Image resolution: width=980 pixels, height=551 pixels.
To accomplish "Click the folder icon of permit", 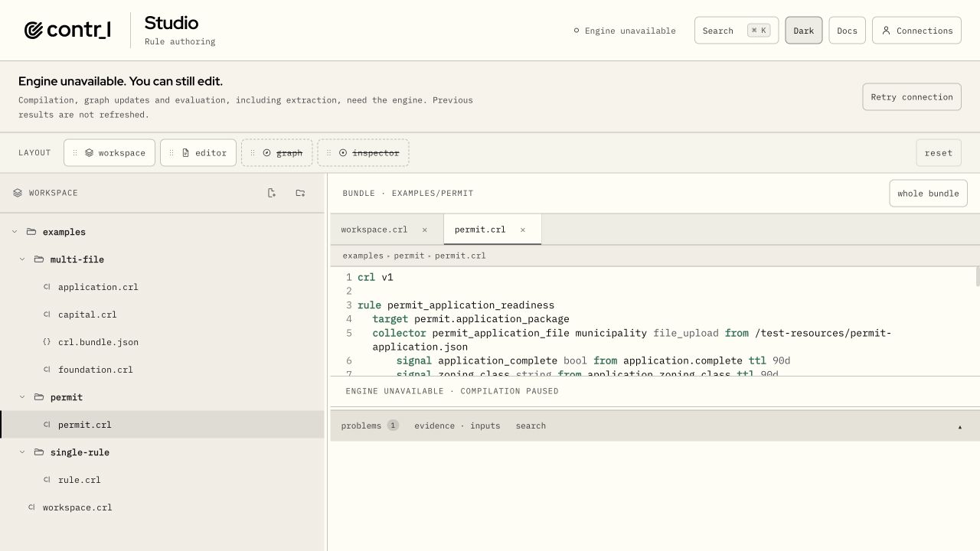I will [39, 397].
